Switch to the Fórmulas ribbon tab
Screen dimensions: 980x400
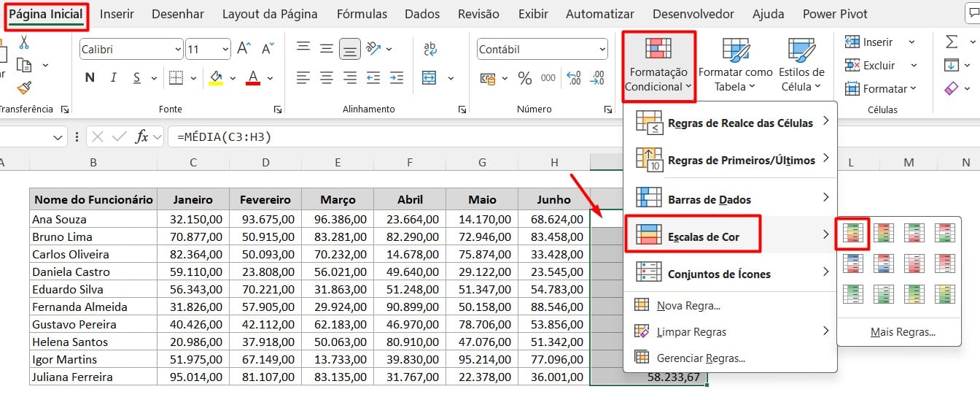(x=362, y=14)
